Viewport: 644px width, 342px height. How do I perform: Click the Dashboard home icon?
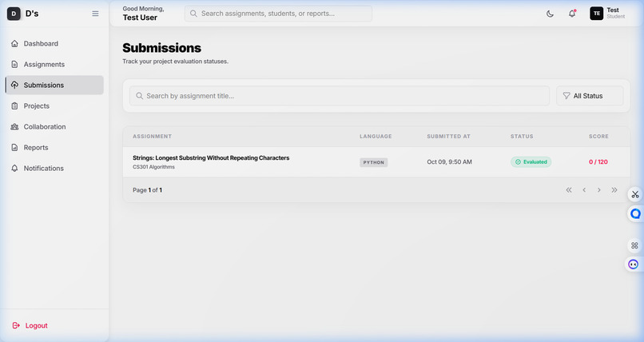pyautogui.click(x=15, y=43)
